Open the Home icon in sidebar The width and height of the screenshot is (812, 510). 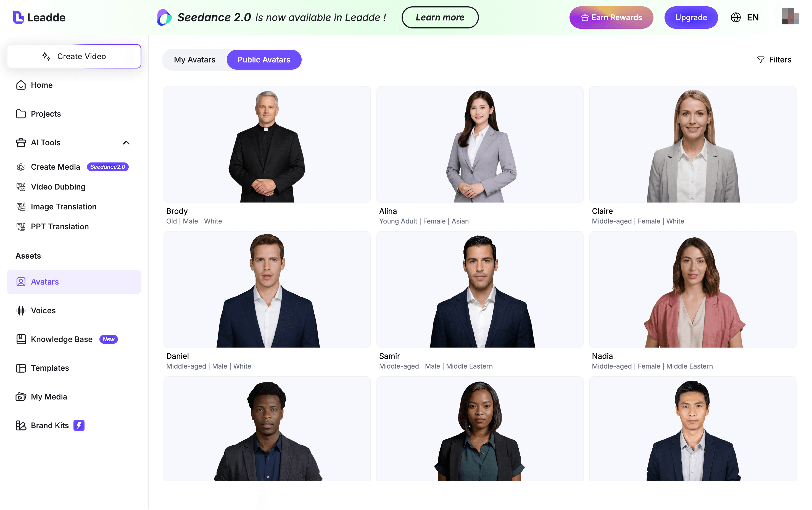(21, 85)
